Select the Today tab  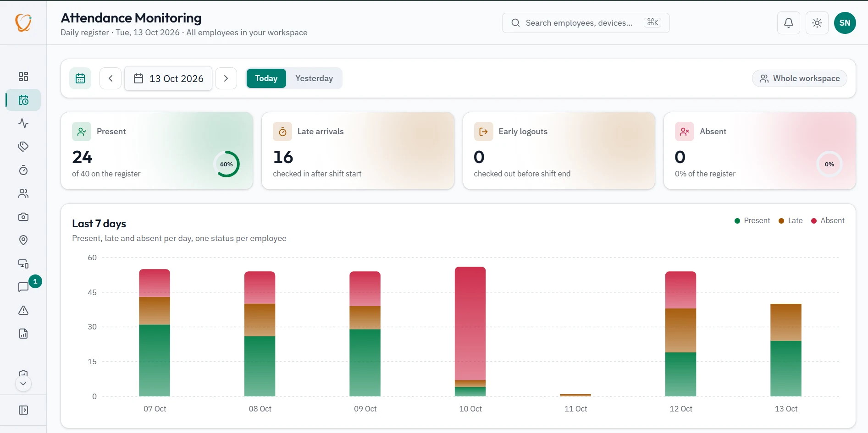pos(266,78)
